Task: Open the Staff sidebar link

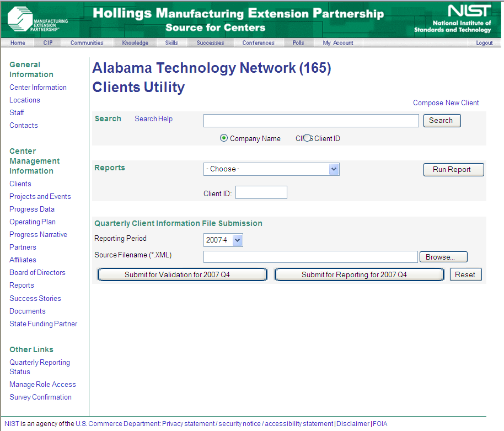Action: (x=17, y=113)
